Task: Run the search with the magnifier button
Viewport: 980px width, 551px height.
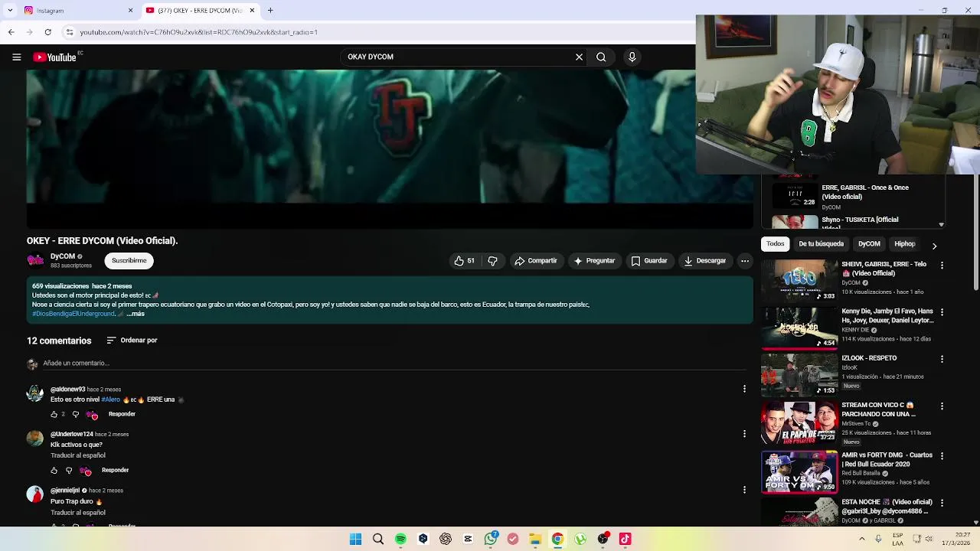Action: click(601, 57)
